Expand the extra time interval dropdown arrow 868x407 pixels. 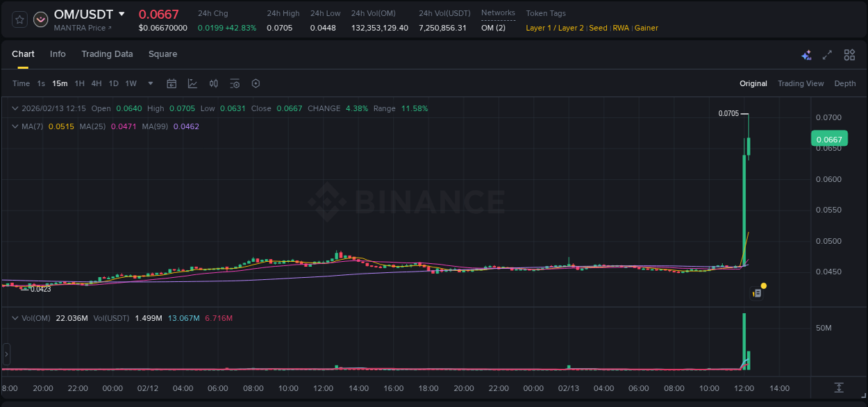pyautogui.click(x=149, y=83)
